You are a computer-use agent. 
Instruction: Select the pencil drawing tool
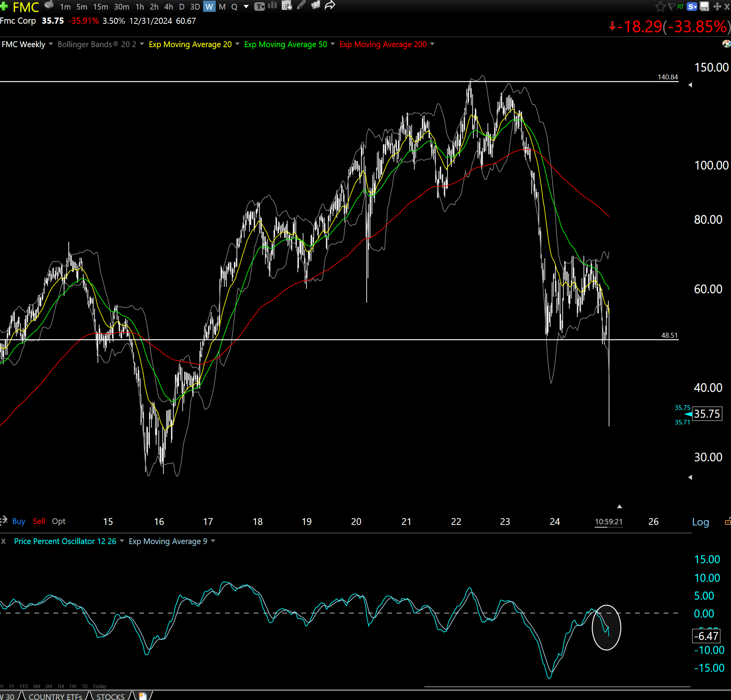pyautogui.click(x=300, y=5)
